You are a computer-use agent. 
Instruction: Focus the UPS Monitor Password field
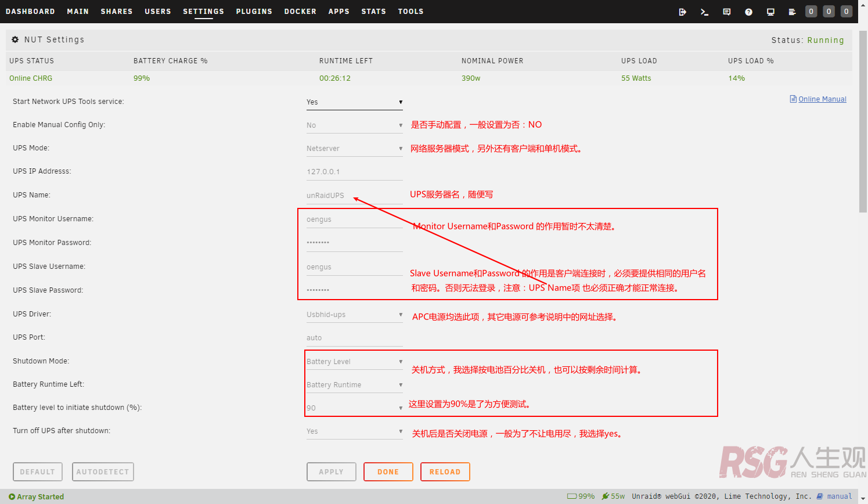(355, 243)
